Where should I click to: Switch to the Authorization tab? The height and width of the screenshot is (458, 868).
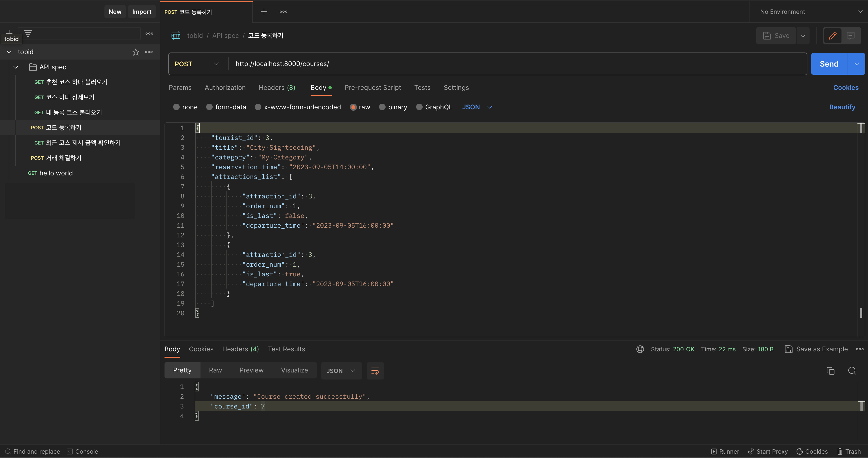pos(225,88)
